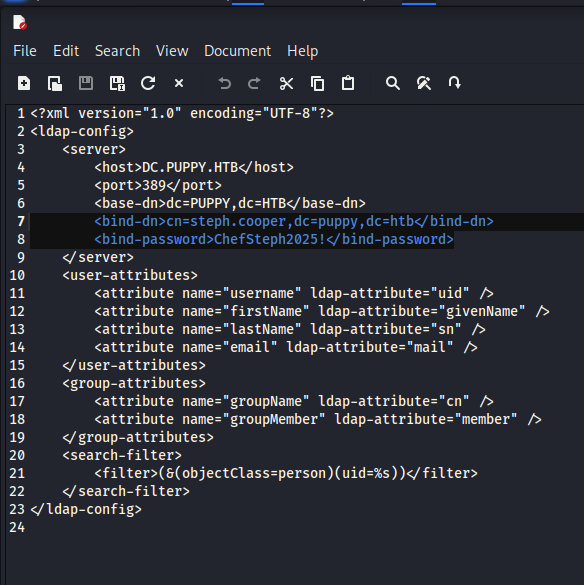Open the Document menu
The width and height of the screenshot is (584, 585).
238,51
